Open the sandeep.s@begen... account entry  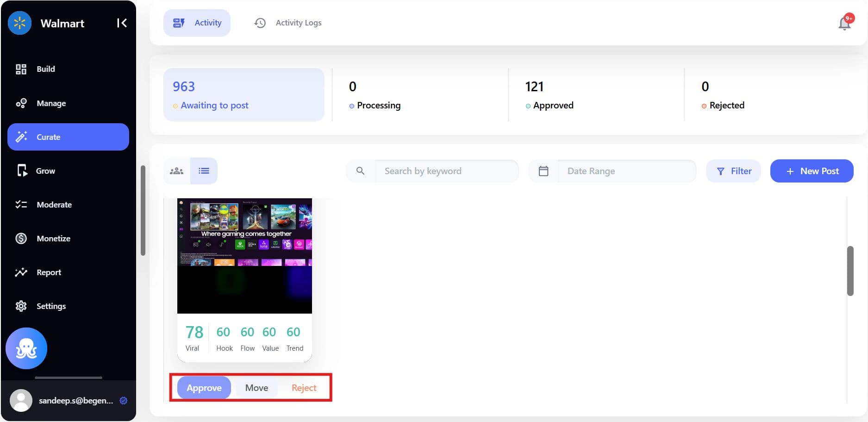coord(69,401)
